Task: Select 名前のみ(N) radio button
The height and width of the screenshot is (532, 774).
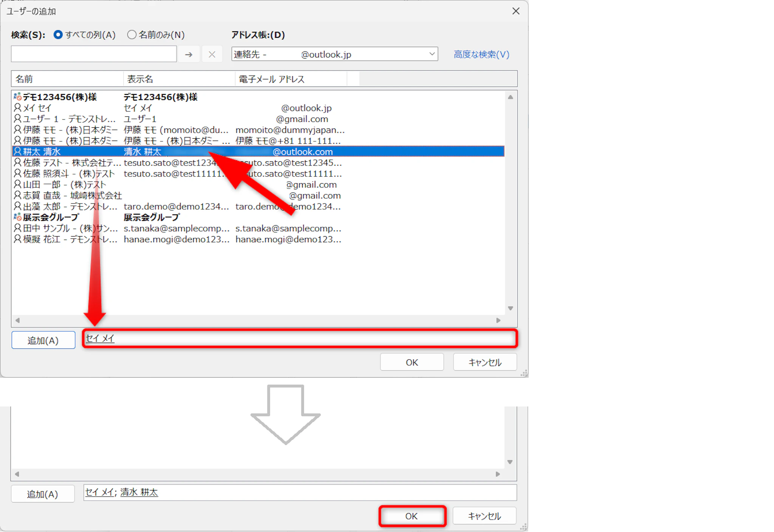Action: pyautogui.click(x=132, y=35)
